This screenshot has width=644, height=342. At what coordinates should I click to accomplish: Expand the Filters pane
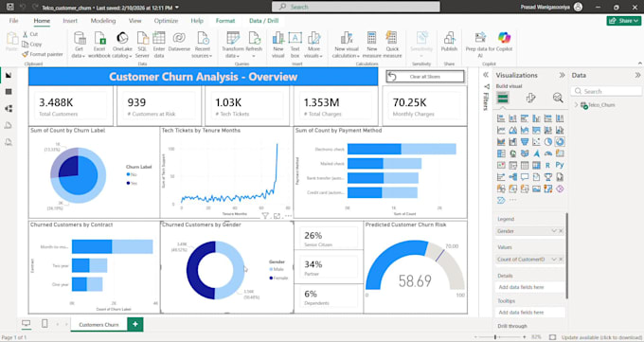[x=486, y=75]
